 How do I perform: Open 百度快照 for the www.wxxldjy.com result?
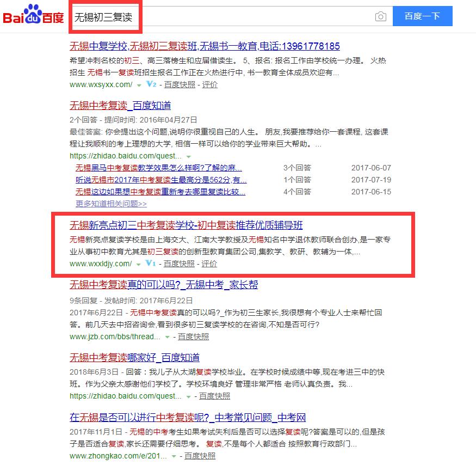tap(178, 264)
